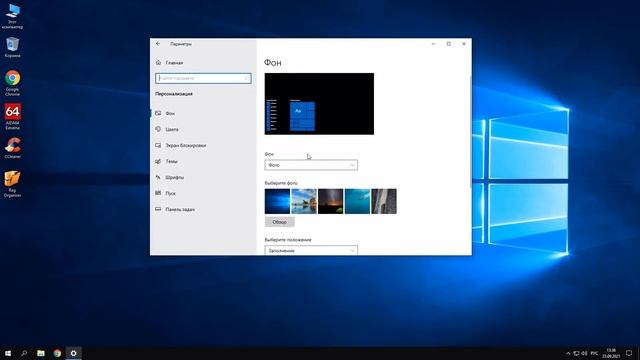Choose the gray cliff wallpaper thumbnail
This screenshot has width=640, height=360.
[x=384, y=201]
